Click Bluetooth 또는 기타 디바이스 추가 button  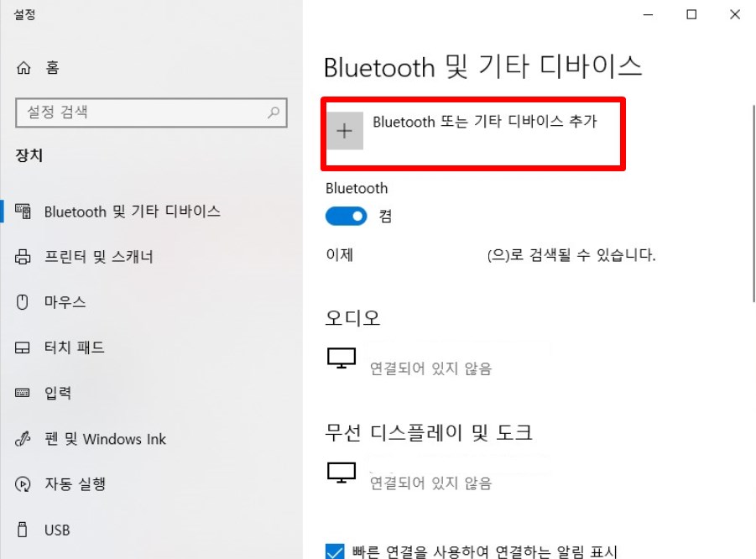(x=473, y=133)
